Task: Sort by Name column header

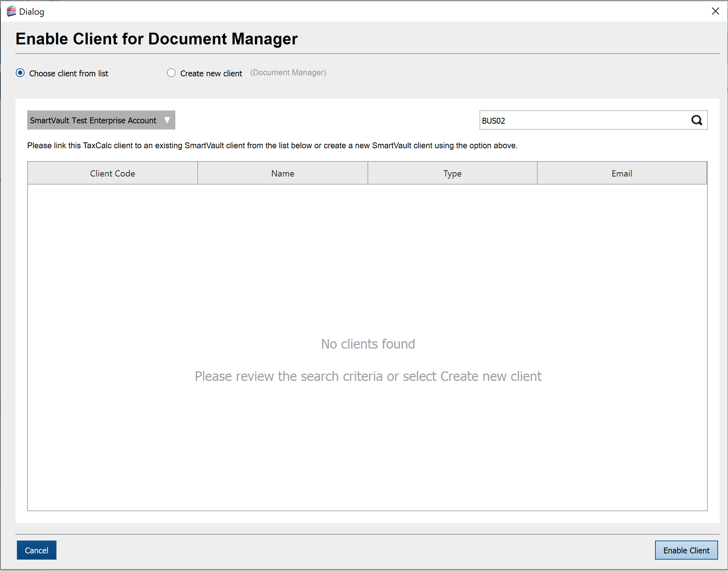Action: tap(283, 173)
